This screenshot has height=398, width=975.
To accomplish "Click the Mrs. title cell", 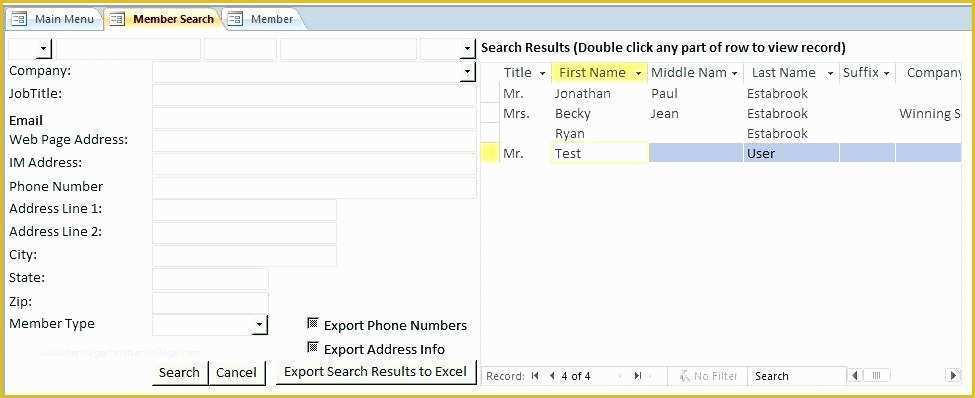I will 525,114.
